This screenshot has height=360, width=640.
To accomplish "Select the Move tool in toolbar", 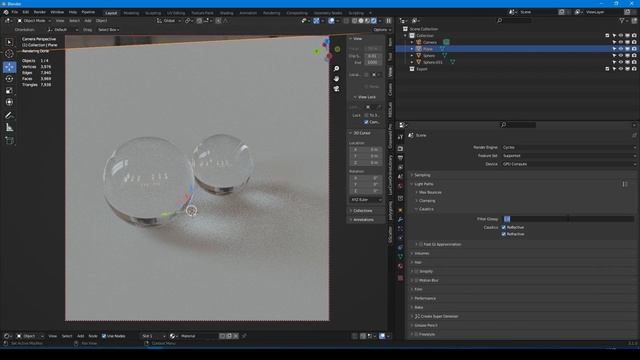I will (x=9, y=67).
